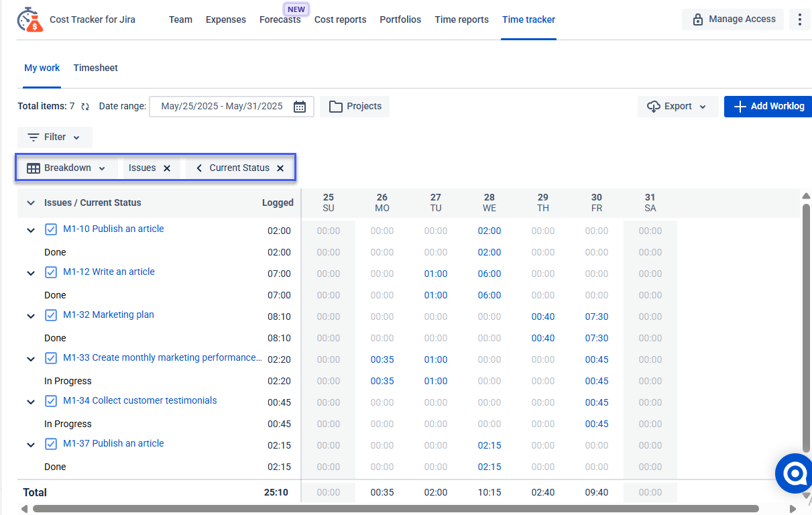
Task: Switch to the Timesheet tab
Action: click(95, 68)
